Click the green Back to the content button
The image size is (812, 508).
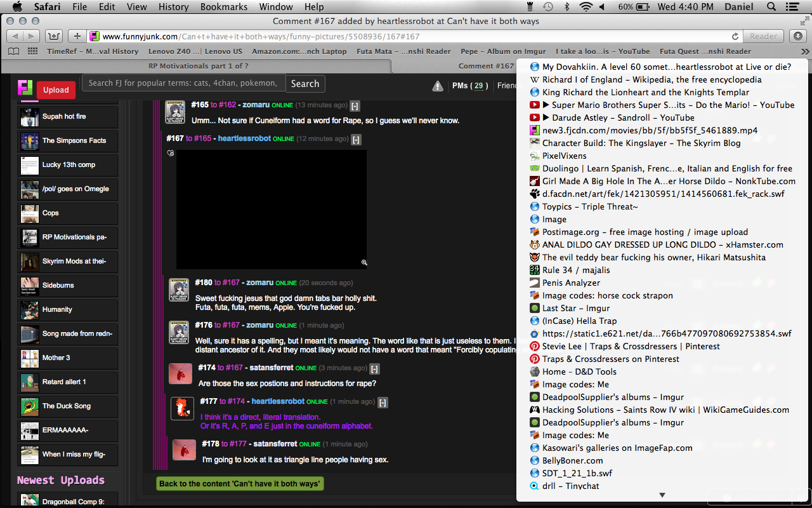[240, 484]
